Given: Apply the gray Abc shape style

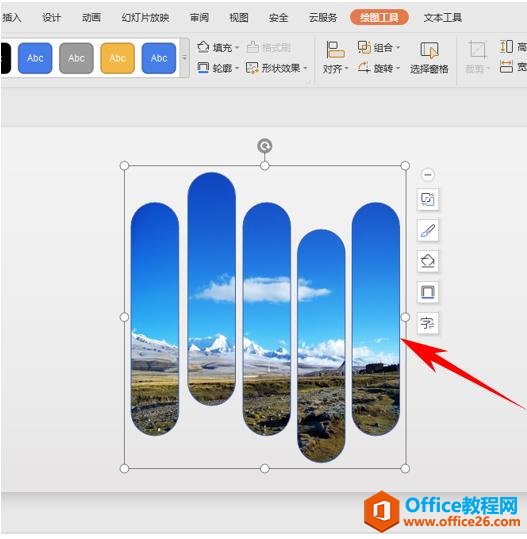Looking at the screenshot, I should [76, 58].
